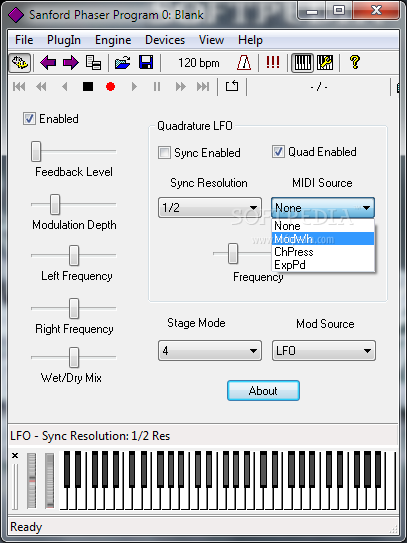Open the Engine menu

click(x=113, y=40)
